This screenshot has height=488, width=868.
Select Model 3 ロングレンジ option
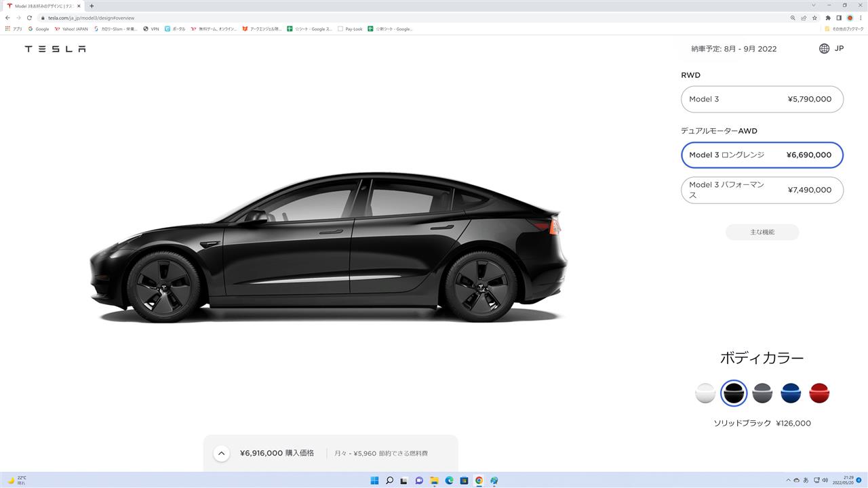[762, 155]
